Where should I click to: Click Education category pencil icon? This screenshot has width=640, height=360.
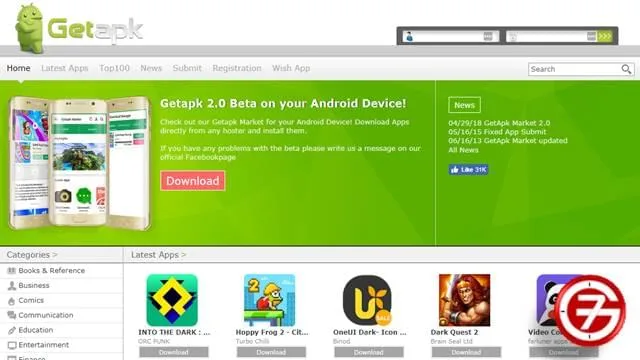(12, 330)
